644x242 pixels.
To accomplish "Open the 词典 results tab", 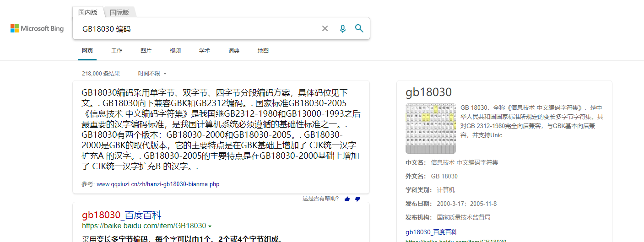I will (x=234, y=51).
